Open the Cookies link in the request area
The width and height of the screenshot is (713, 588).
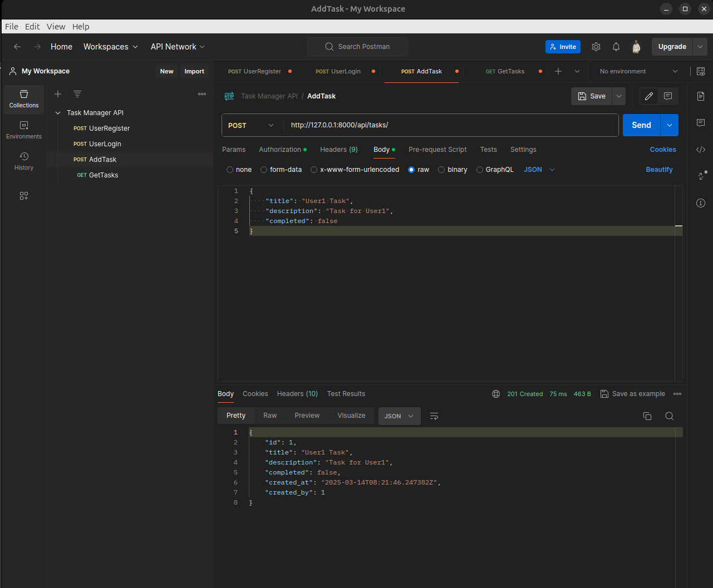click(663, 150)
